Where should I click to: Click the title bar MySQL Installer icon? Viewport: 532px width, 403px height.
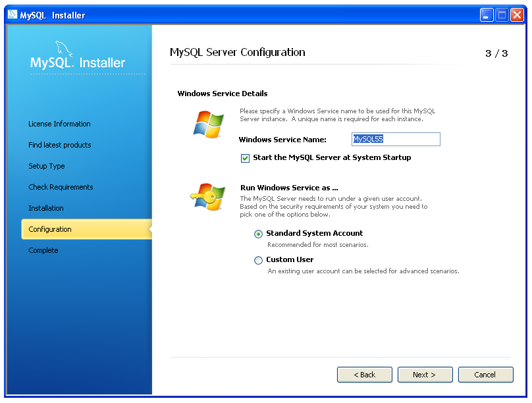click(13, 14)
